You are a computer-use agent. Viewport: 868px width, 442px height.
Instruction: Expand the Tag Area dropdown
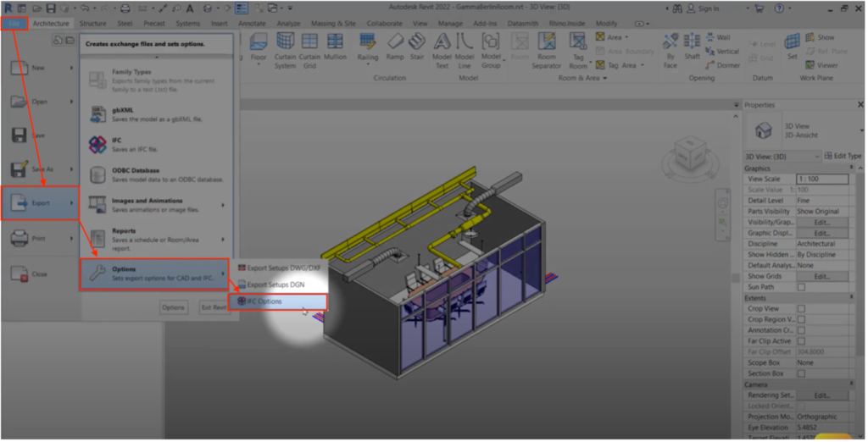tap(643, 65)
